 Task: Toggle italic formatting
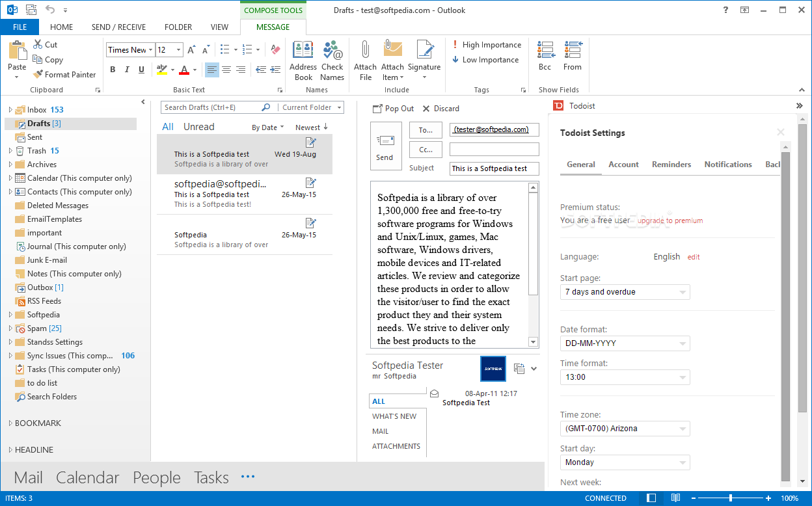(127, 70)
